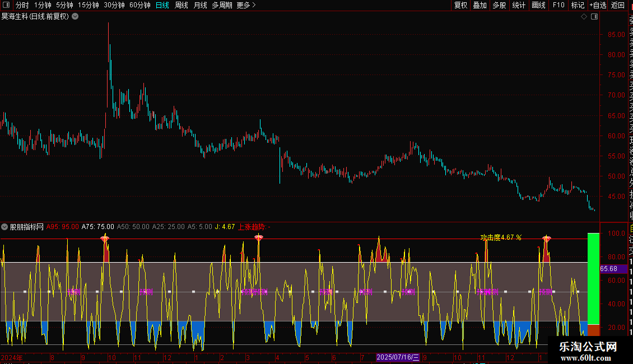Click the 2025/07/16/三 date marker
Image resolution: width=633 pixels, height=364 pixels.
pos(398,357)
